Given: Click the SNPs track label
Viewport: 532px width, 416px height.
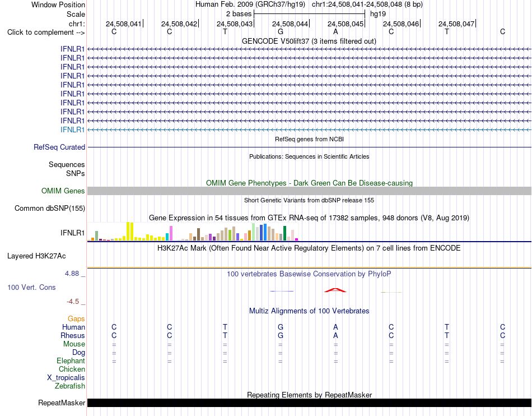Looking at the screenshot, I should coord(76,173).
